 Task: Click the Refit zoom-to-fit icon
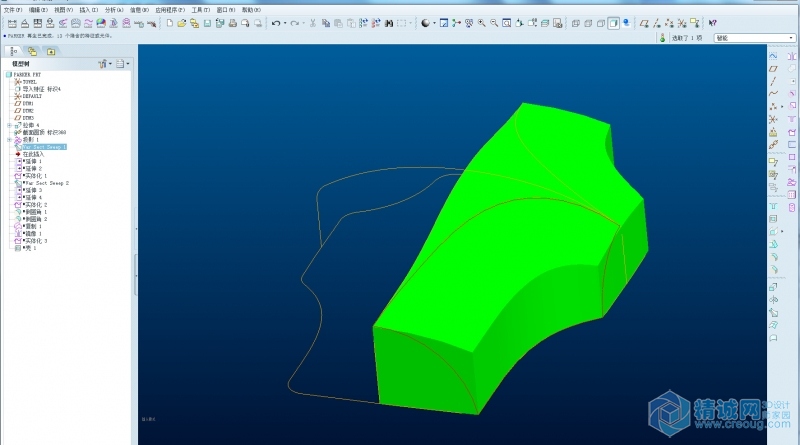click(507, 23)
